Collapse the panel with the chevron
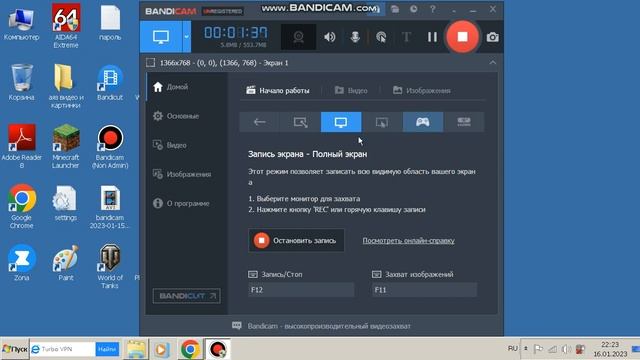640x360 pixels. (493, 63)
